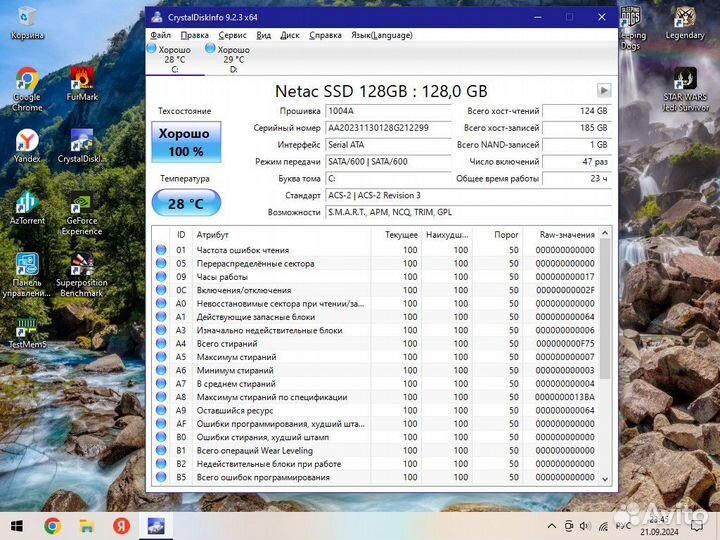Select the C: disk tab

click(175, 59)
